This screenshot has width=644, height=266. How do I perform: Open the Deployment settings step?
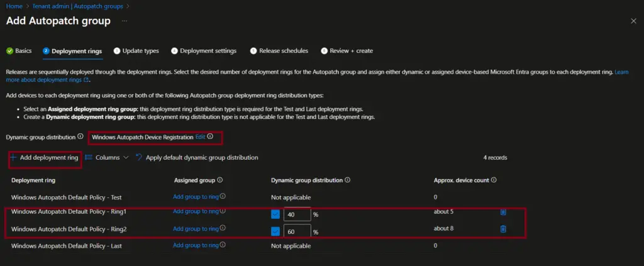tap(204, 51)
